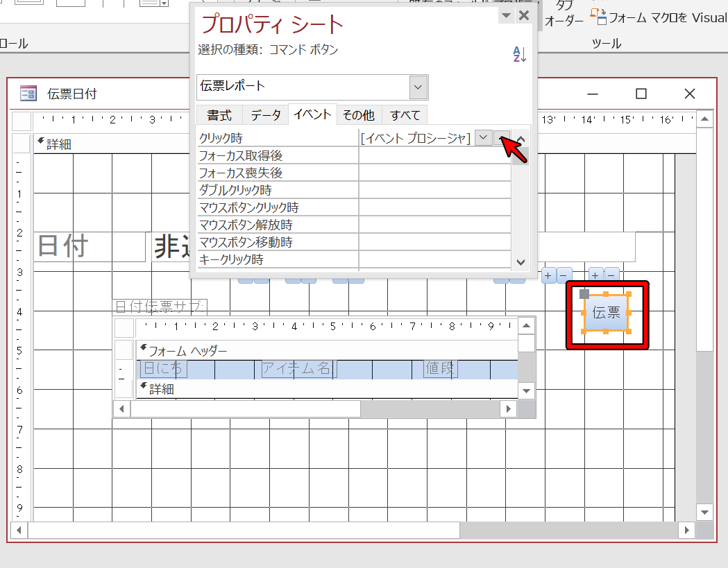Click the 伝票日付 form window icon

pyautogui.click(x=28, y=94)
